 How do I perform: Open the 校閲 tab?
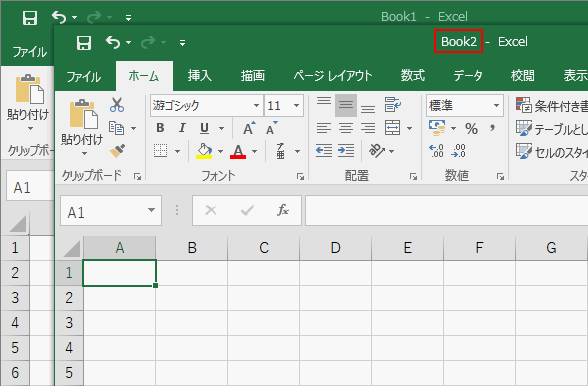(522, 76)
